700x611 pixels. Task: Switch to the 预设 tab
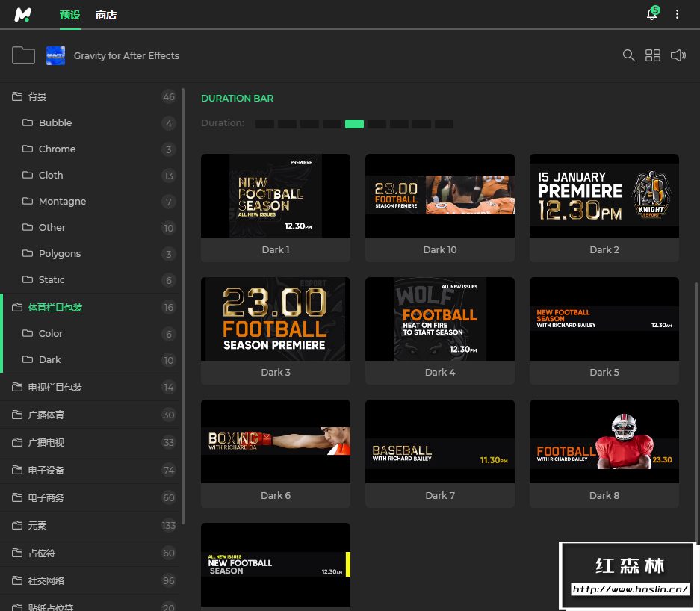point(70,15)
